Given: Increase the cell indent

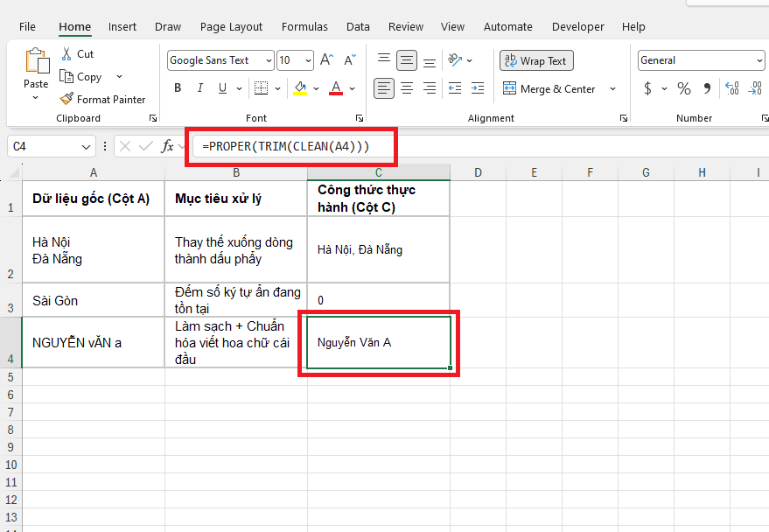Looking at the screenshot, I should 478,88.
